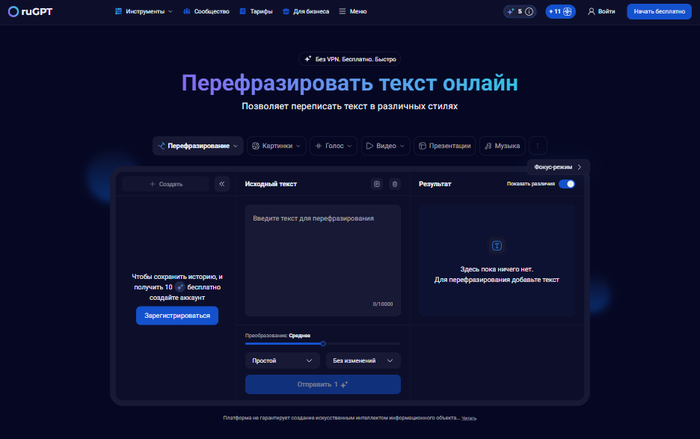The height and width of the screenshot is (439, 700).
Task: Open the Без изменений dropdown
Action: pos(363,360)
